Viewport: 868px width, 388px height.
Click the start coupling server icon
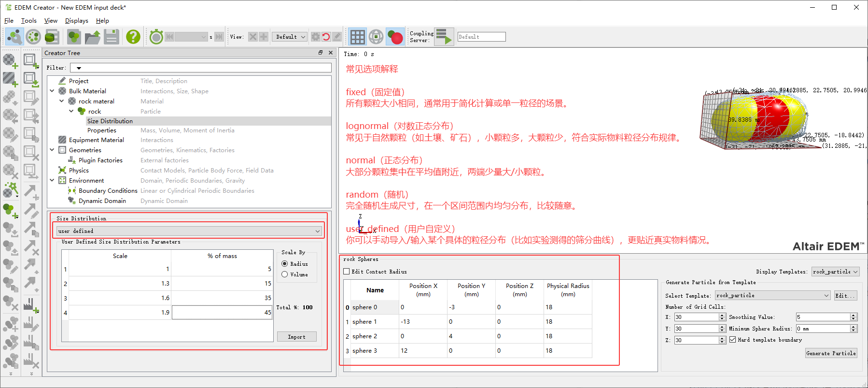[444, 37]
